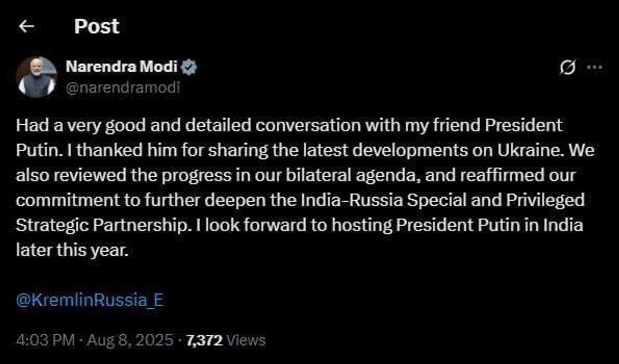Click the blue verified badge
Screen dimensions: 619x364
click(189, 67)
